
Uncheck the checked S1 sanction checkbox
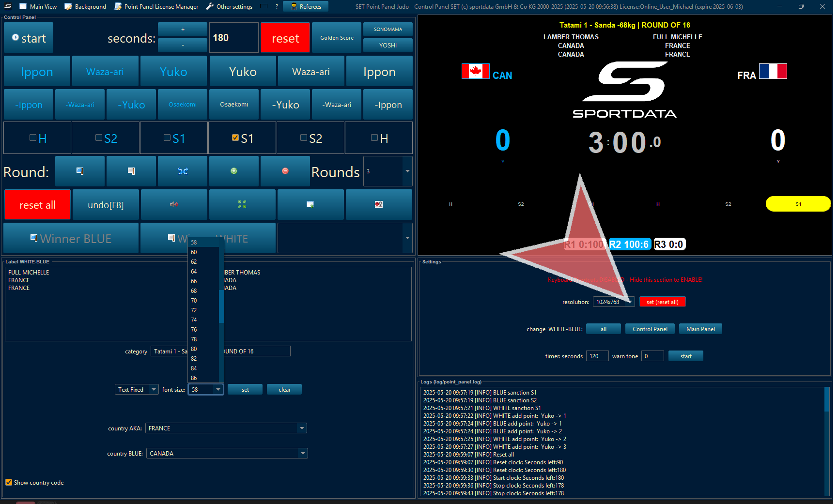point(235,138)
